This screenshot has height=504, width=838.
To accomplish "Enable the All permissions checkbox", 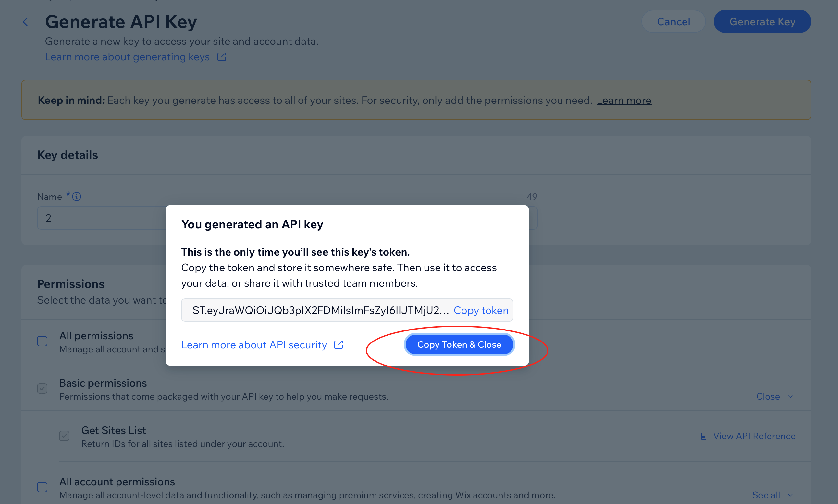I will click(x=42, y=341).
